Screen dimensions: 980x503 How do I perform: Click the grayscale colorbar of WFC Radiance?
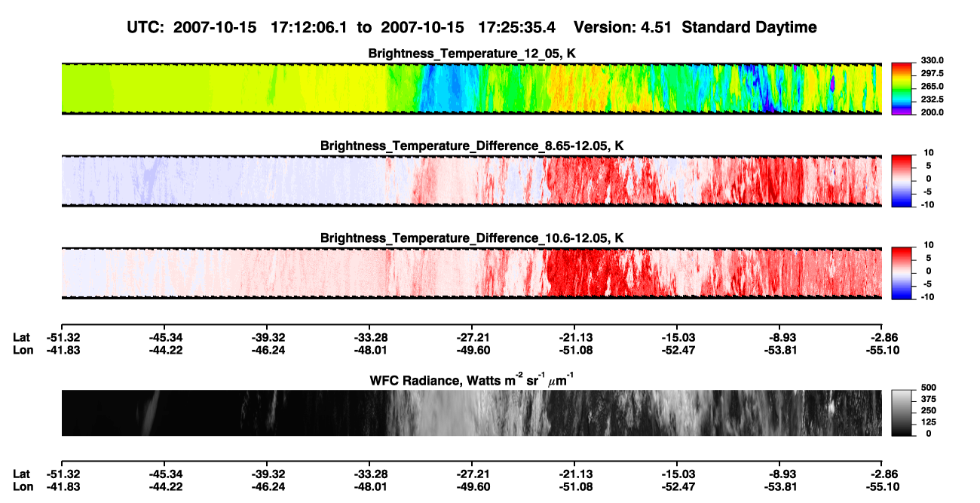pos(900,413)
